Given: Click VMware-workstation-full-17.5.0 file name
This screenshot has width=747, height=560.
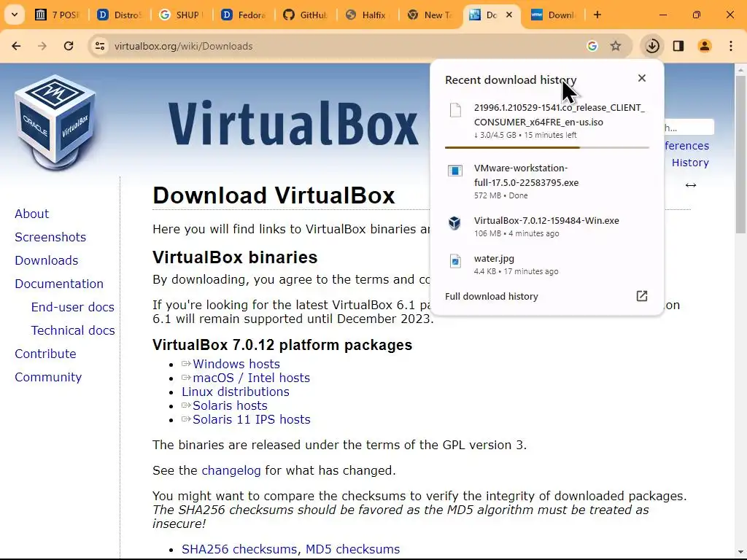Looking at the screenshot, I should tap(526, 175).
